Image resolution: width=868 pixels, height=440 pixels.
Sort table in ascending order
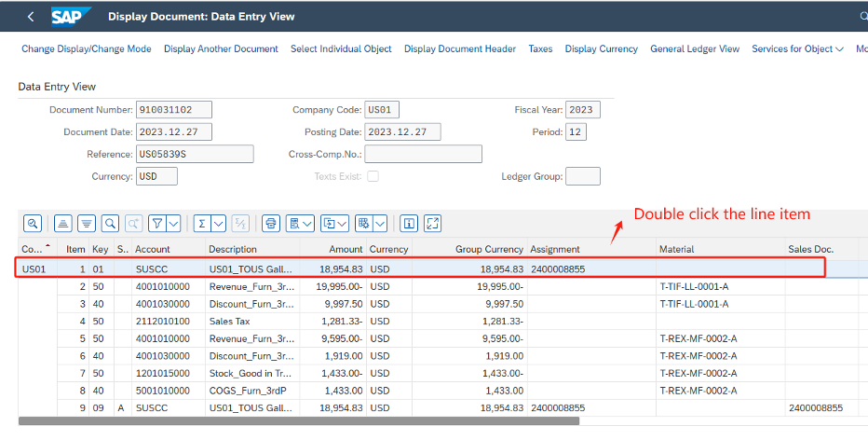point(63,223)
